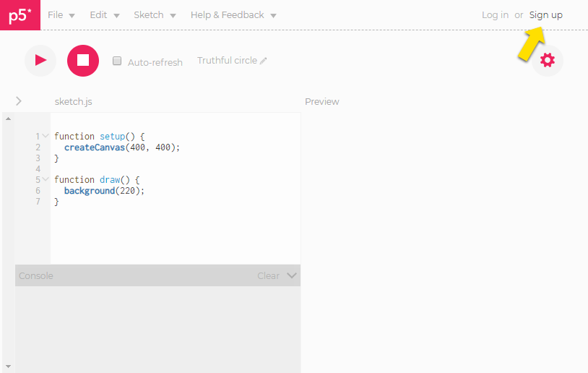This screenshot has width=588, height=373.
Task: Stop the sketch with the stop button
Action: pos(83,61)
